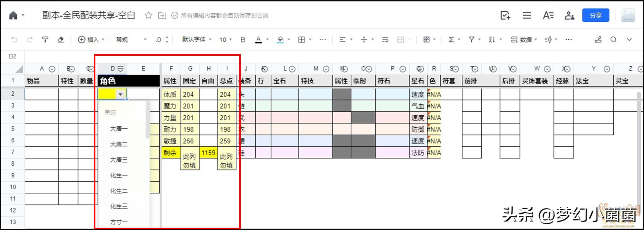Choose 化生二 from the list
Screen dimensions: 644x230
tap(119, 191)
